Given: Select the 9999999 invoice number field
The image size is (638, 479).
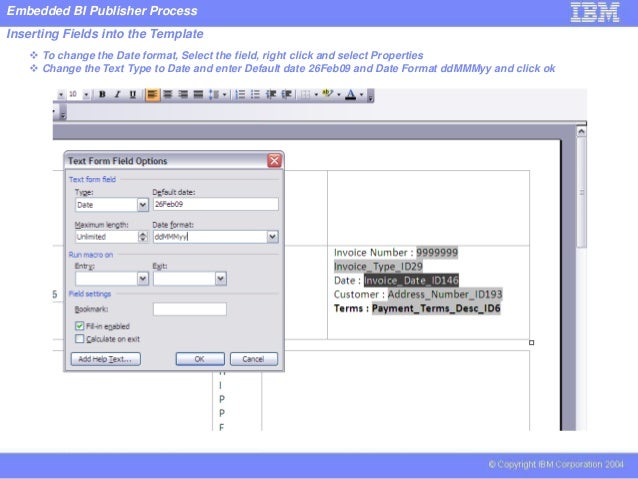Looking at the screenshot, I should (437, 253).
